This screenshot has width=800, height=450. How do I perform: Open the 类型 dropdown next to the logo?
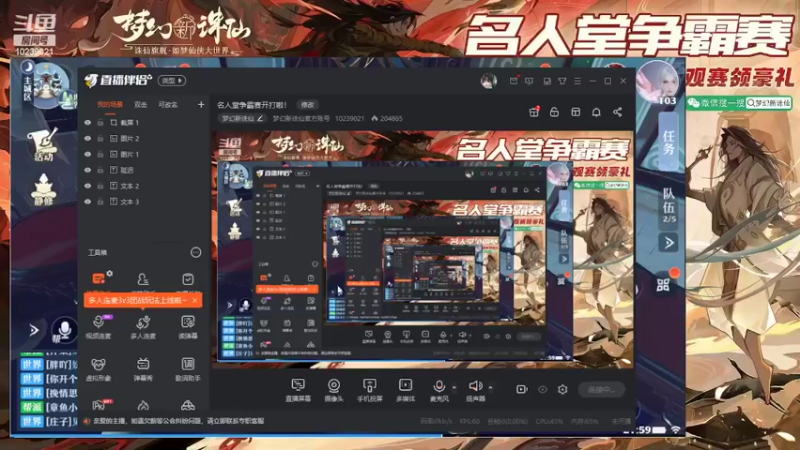172,81
